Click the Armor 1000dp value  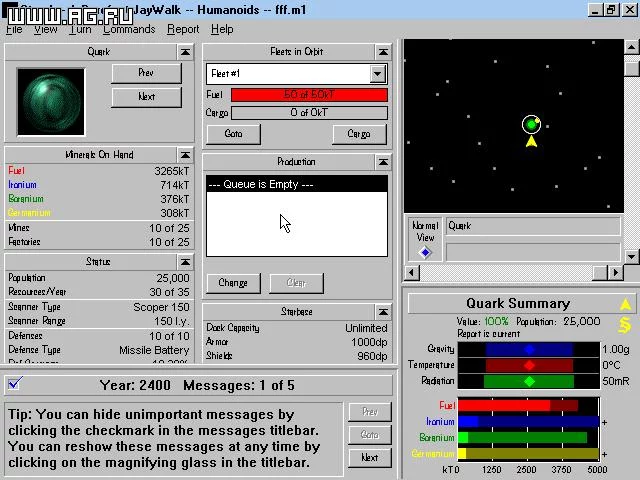pos(369,342)
